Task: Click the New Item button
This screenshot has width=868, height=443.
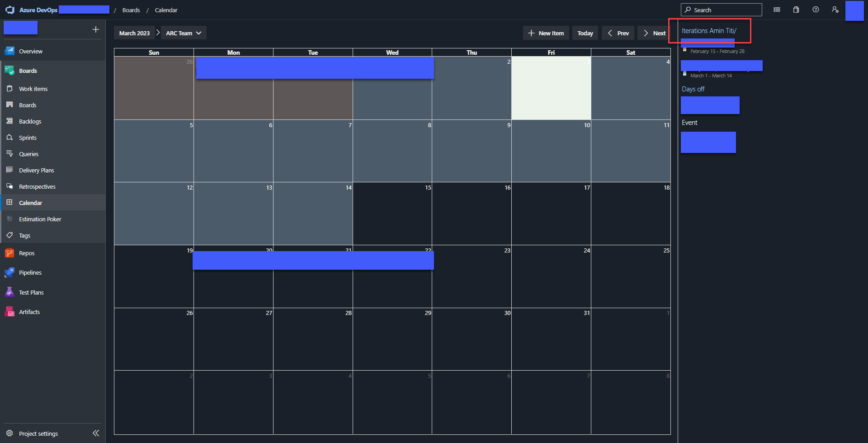Action: pyautogui.click(x=546, y=33)
